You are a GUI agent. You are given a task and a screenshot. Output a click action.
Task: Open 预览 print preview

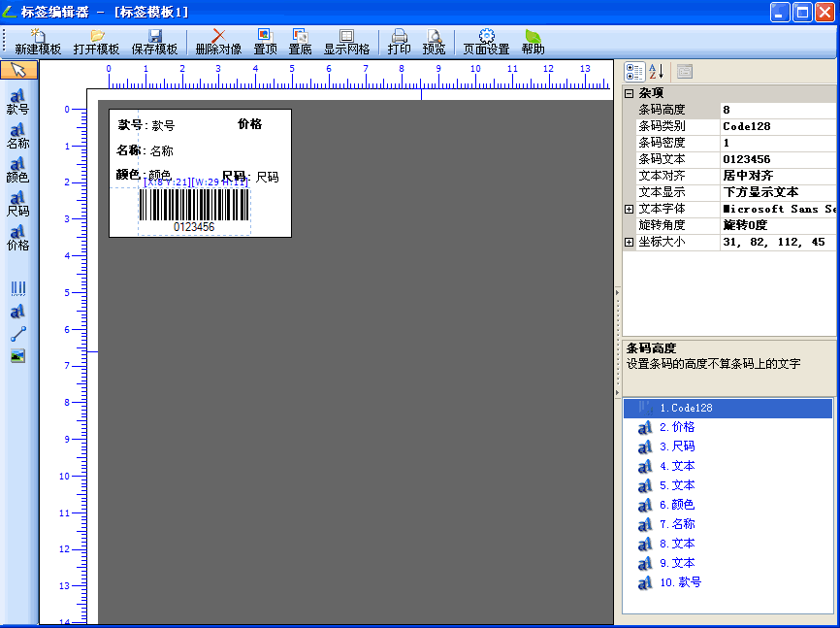434,42
